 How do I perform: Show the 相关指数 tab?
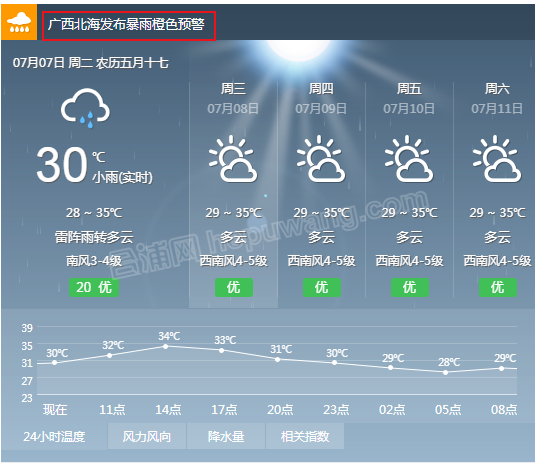tap(305, 436)
